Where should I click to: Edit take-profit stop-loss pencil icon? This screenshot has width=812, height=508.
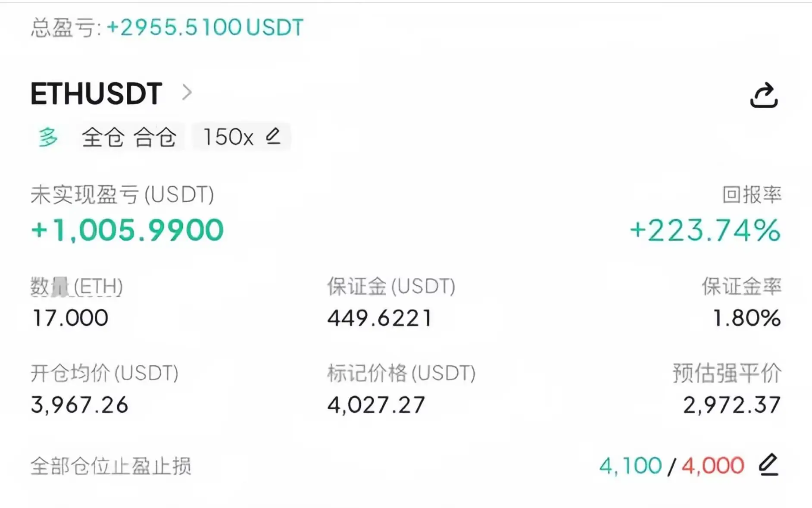pyautogui.click(x=768, y=465)
